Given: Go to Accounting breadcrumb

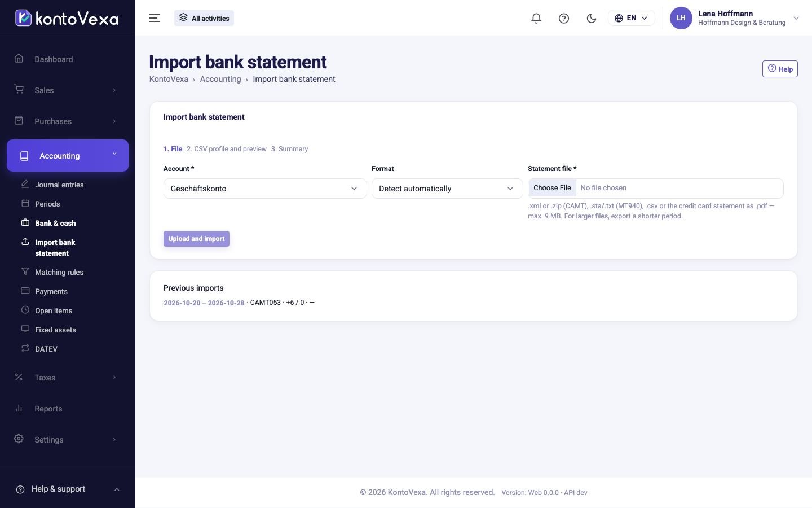Looking at the screenshot, I should 220,79.
